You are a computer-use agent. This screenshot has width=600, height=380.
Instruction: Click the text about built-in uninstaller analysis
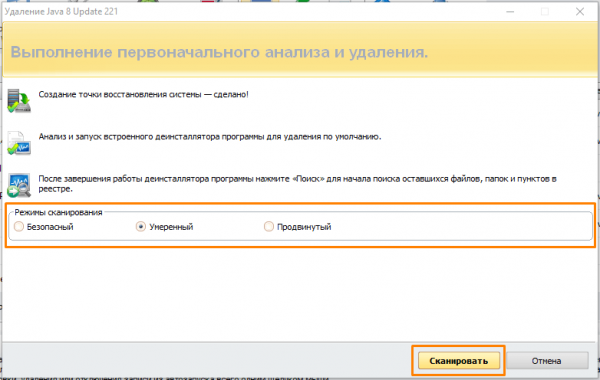[x=210, y=137]
